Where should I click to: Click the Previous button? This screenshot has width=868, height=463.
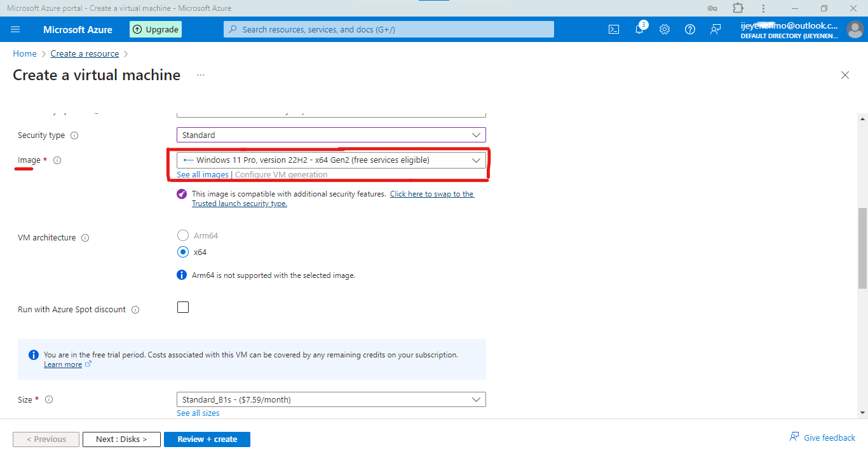click(x=46, y=439)
